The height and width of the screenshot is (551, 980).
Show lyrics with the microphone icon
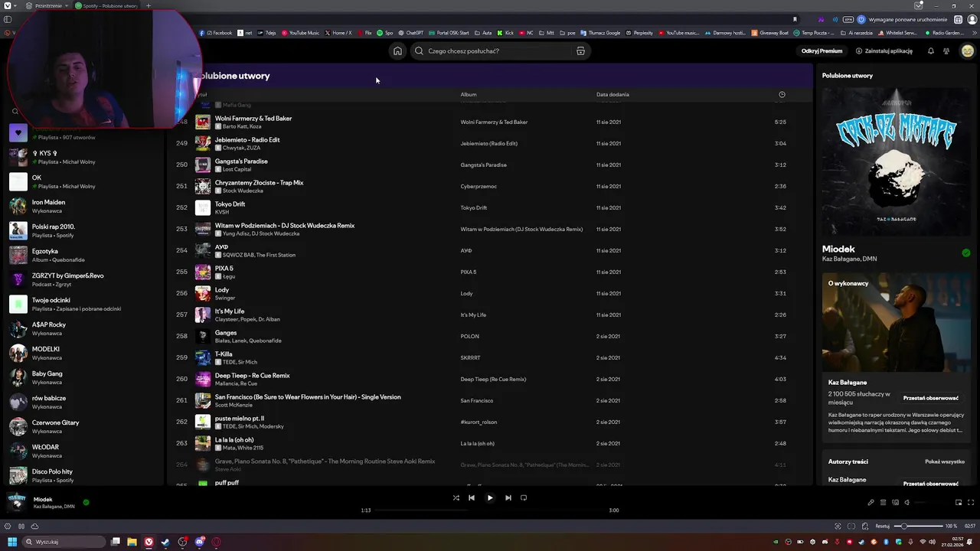pyautogui.click(x=871, y=503)
